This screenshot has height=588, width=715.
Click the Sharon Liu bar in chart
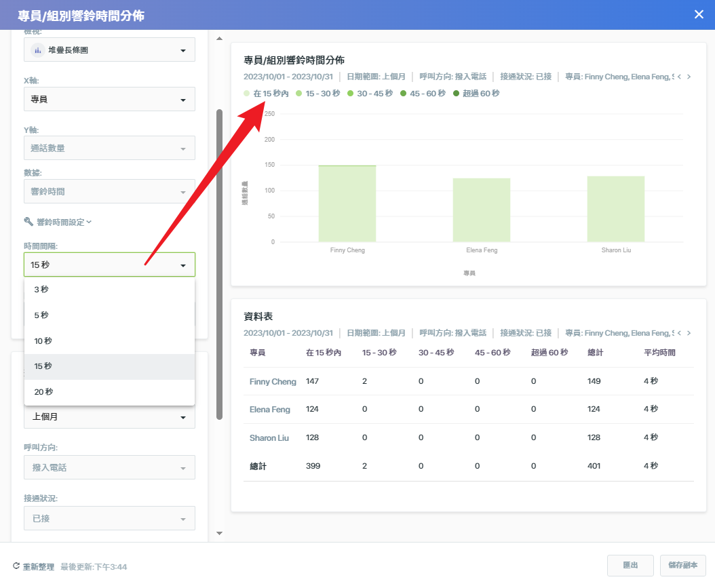616,209
